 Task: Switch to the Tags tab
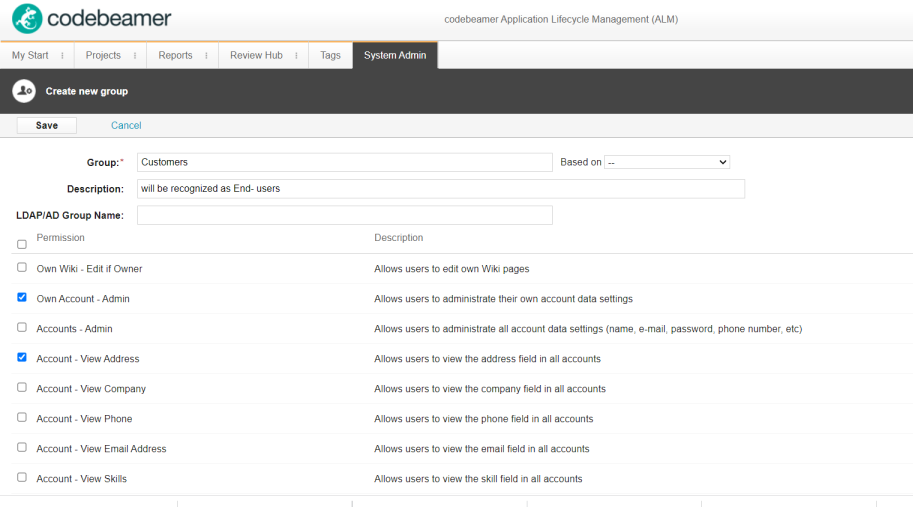(x=330, y=56)
